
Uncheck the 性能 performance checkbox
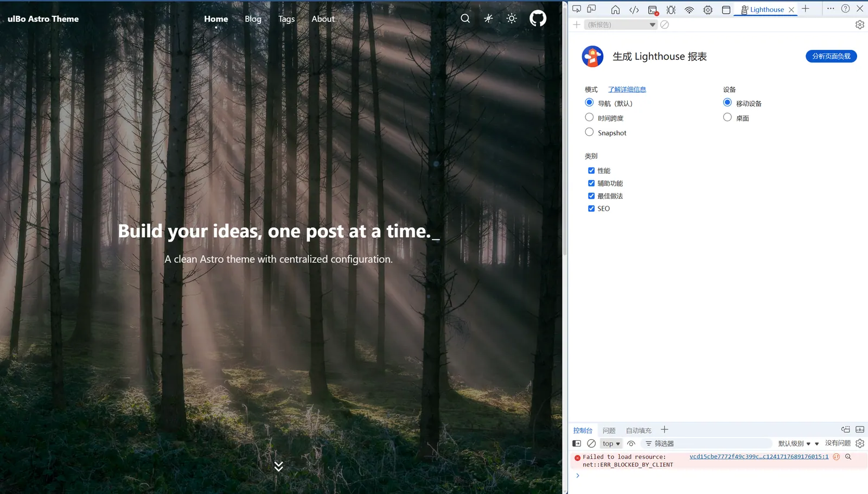(591, 170)
